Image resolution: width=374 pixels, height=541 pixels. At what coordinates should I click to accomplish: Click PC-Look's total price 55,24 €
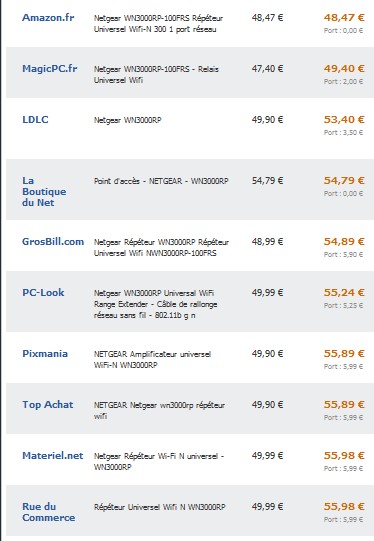[344, 293]
